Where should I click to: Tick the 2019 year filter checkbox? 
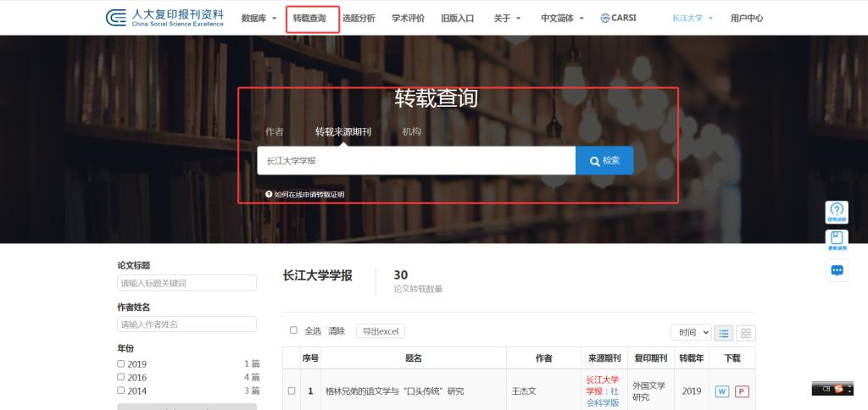120,363
